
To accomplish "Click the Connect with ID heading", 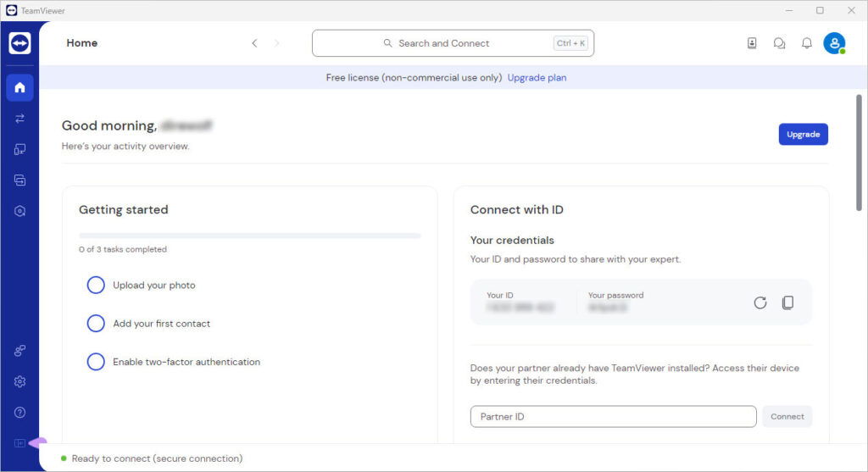I will pos(517,209).
